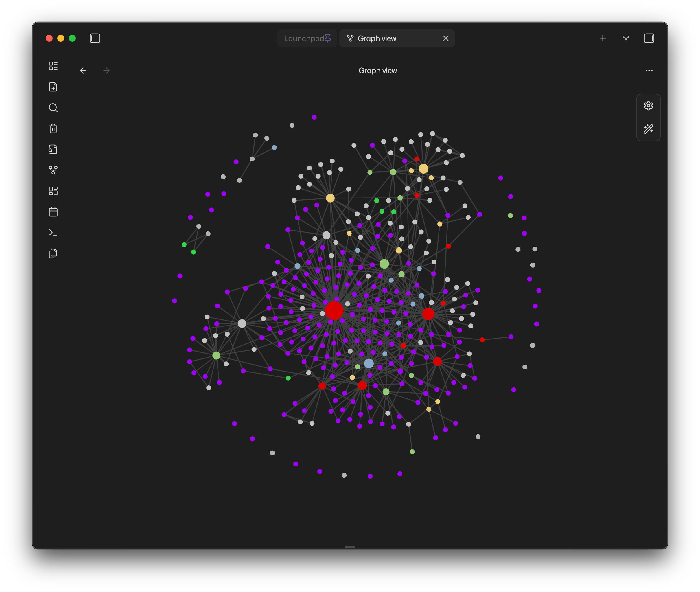Open the dashboard grid icon
The image size is (700, 592).
coord(53,191)
